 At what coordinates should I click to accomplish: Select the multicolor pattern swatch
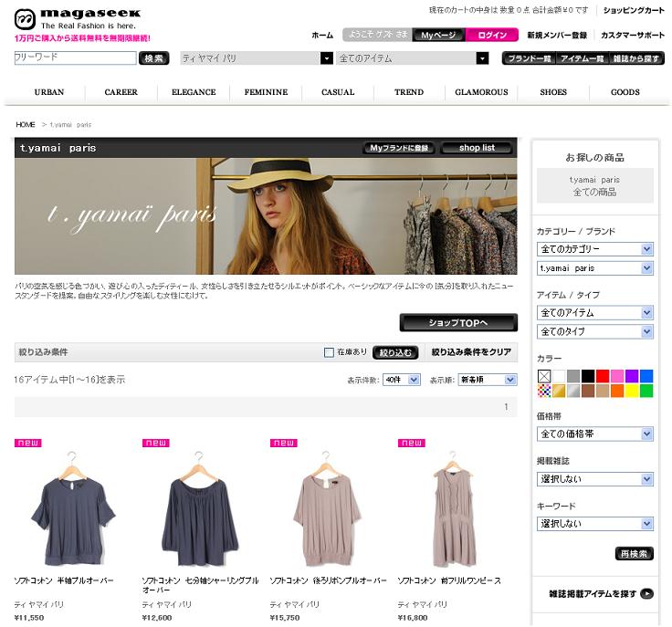coord(544,391)
